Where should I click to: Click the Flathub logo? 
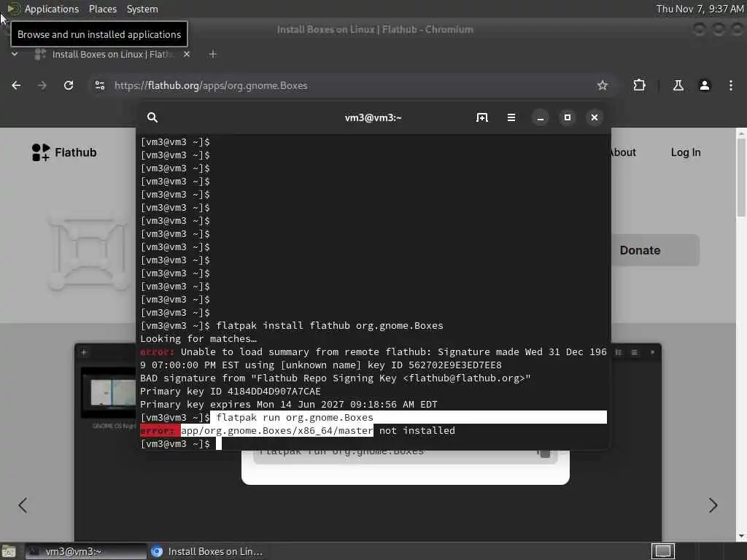(x=64, y=152)
